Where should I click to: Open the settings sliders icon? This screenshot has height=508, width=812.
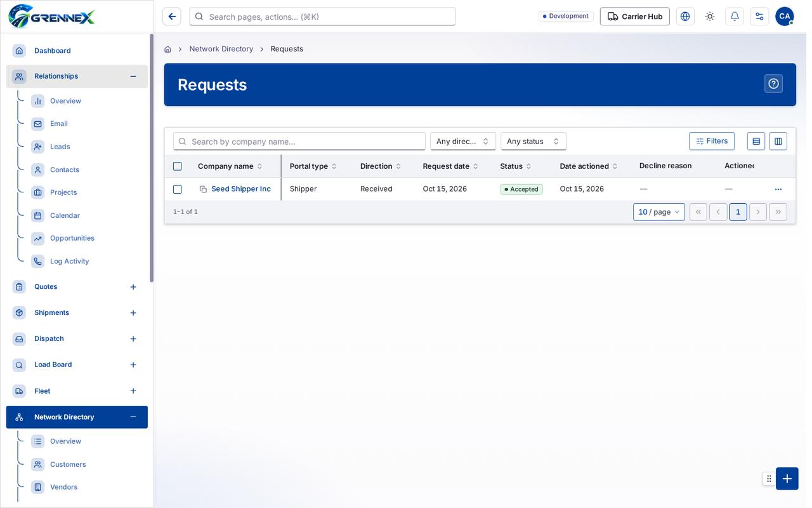click(x=759, y=17)
